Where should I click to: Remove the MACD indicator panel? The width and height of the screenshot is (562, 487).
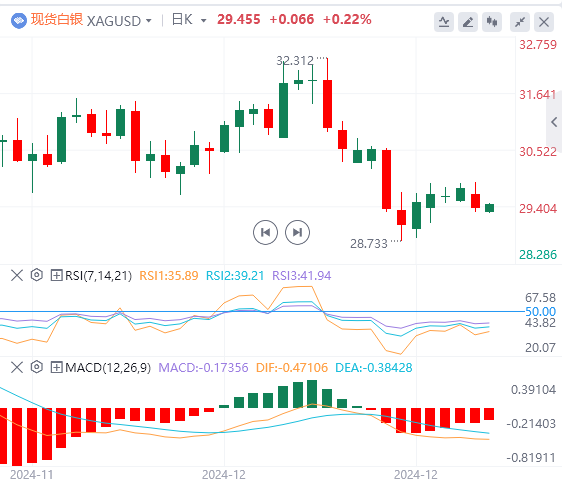[17, 367]
